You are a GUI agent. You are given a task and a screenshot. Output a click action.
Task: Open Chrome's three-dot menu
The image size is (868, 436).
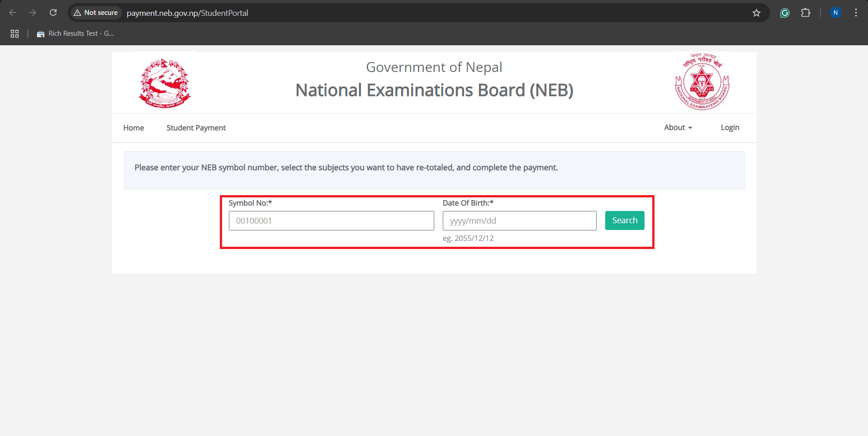[x=856, y=13]
